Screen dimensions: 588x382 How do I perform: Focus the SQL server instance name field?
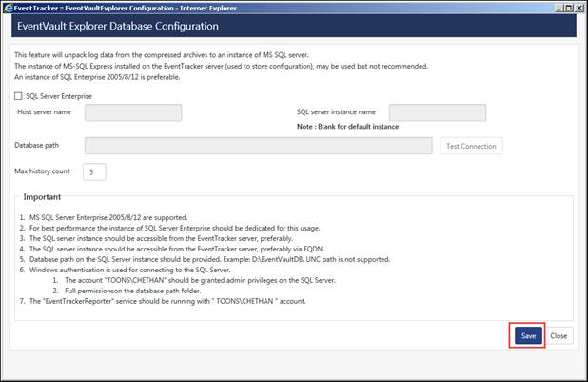coord(438,112)
